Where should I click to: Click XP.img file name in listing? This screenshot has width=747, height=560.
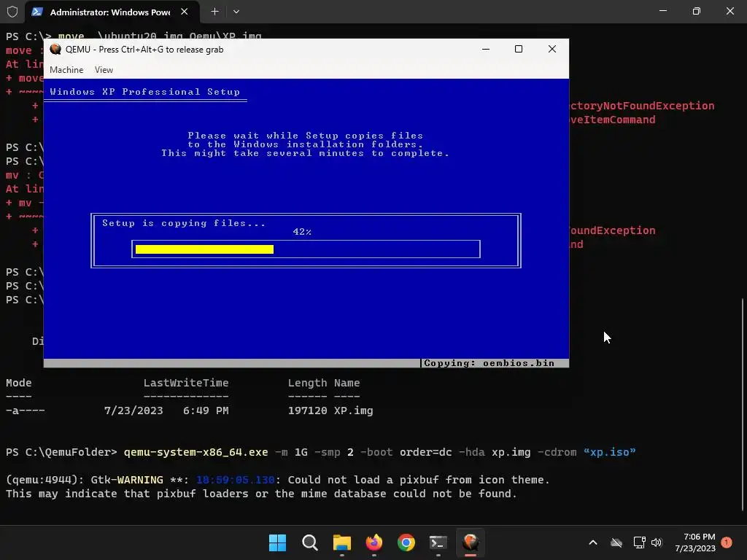click(x=354, y=411)
